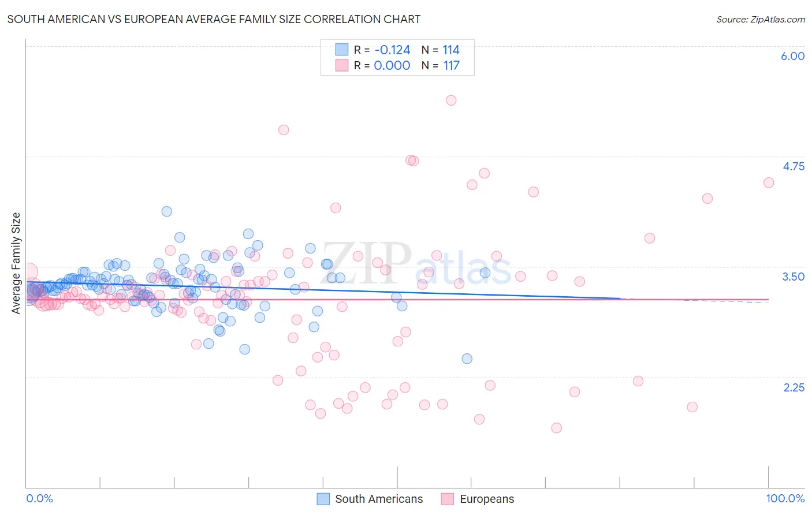Click the rightmost pink point near 4.45
The height and width of the screenshot is (515, 812).
[x=769, y=182]
